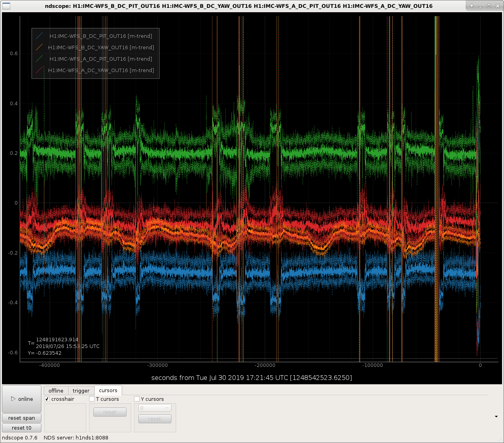Click legend entry H1:IMC-WFS_B_DC_PIT_OUT16
This screenshot has width=504, height=443.
[x=100, y=36]
